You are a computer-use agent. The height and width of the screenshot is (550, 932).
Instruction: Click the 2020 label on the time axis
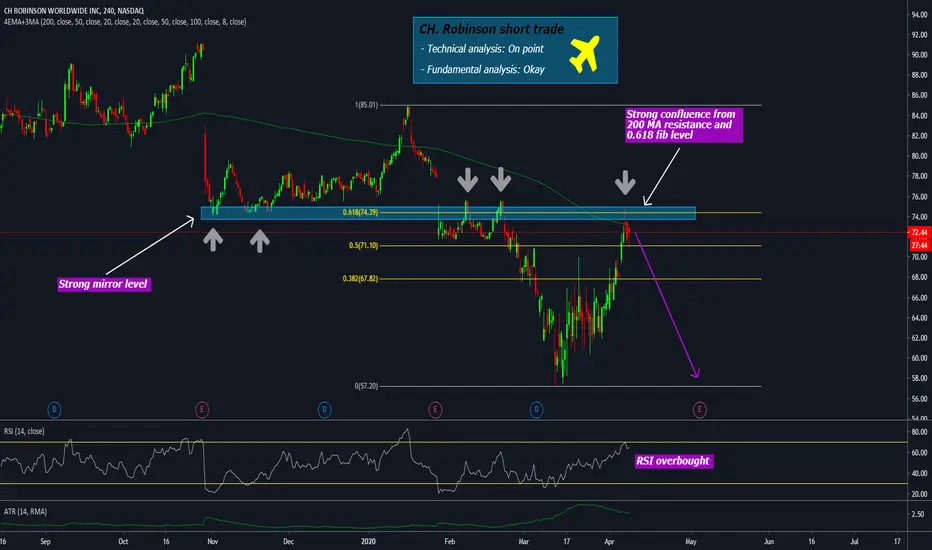(x=369, y=542)
